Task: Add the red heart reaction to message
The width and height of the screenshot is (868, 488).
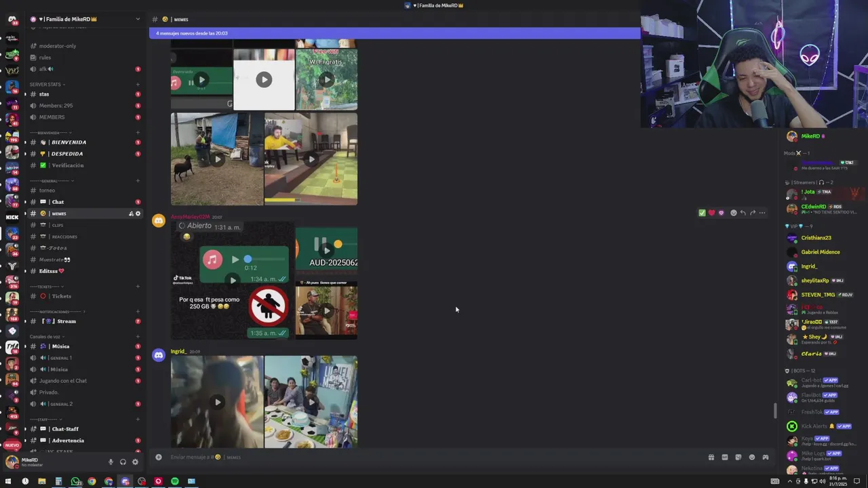Action: [711, 213]
